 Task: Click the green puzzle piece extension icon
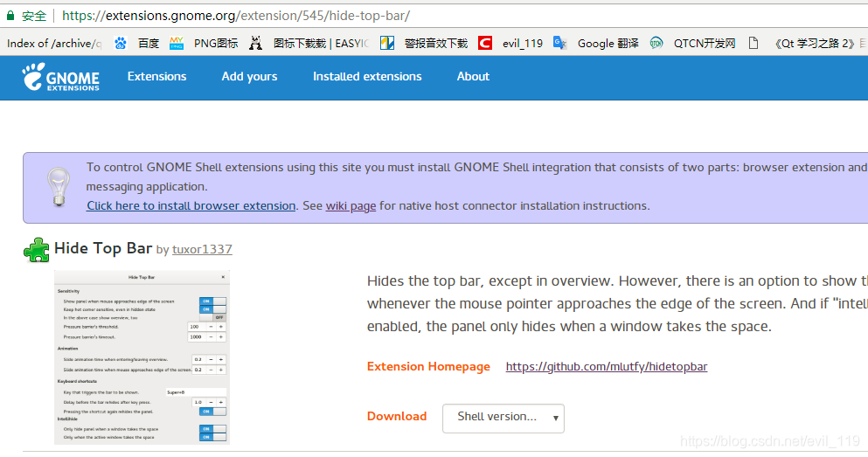[37, 250]
